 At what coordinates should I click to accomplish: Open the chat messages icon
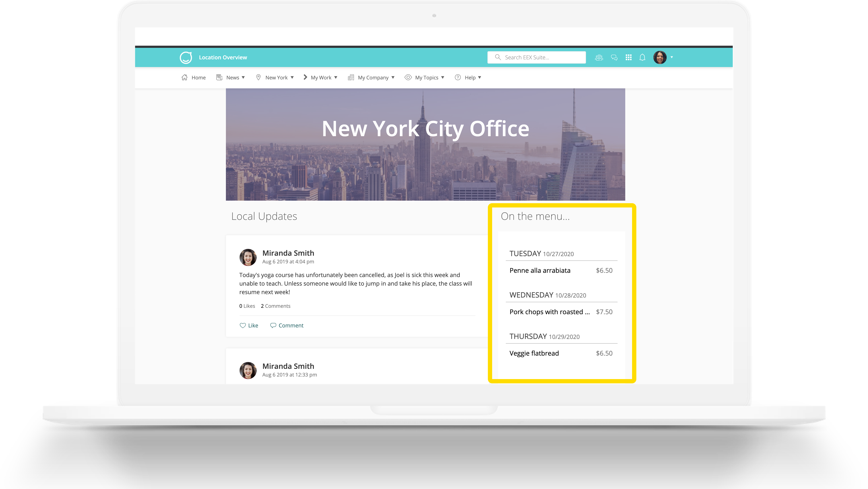pos(614,57)
